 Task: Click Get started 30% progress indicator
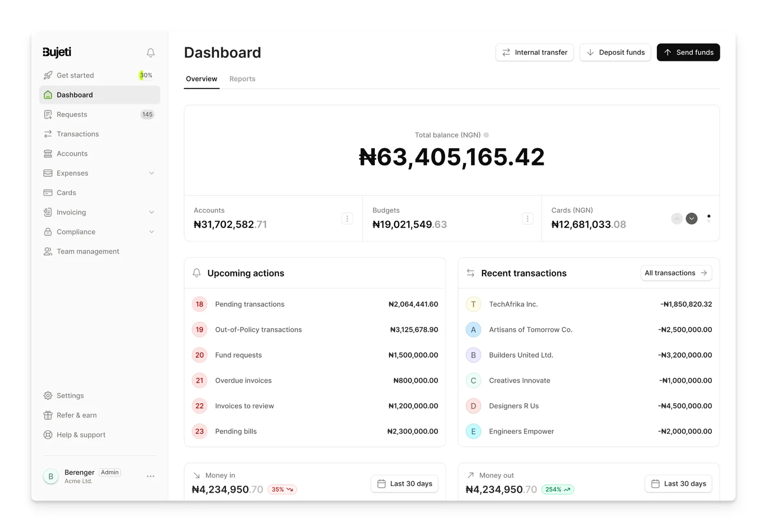[146, 75]
